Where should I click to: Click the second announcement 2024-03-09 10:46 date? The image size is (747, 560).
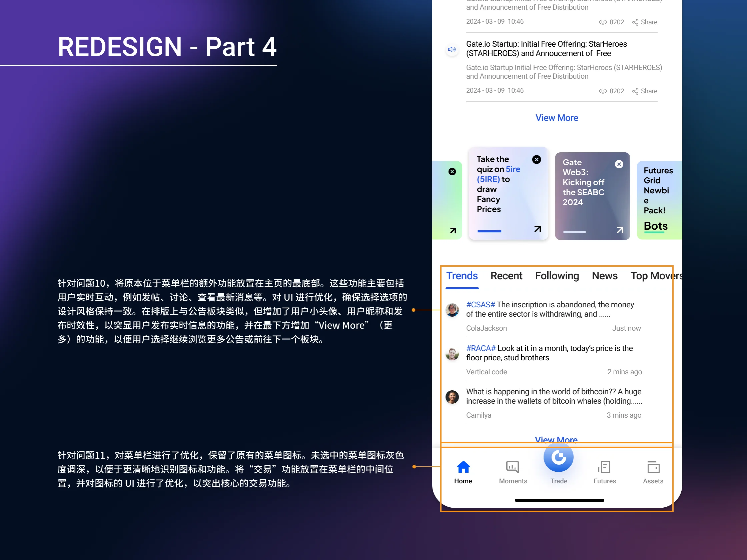(495, 90)
